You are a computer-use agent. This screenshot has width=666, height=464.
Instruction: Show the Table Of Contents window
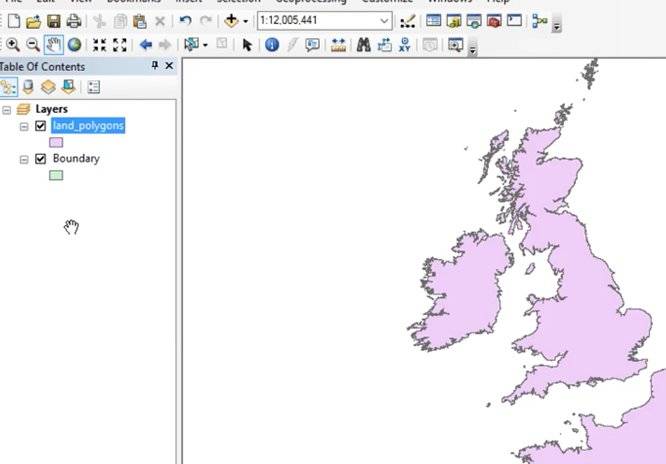(x=433, y=20)
